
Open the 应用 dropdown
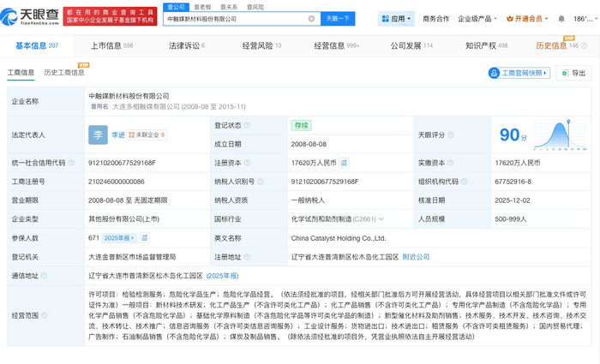[x=396, y=19]
